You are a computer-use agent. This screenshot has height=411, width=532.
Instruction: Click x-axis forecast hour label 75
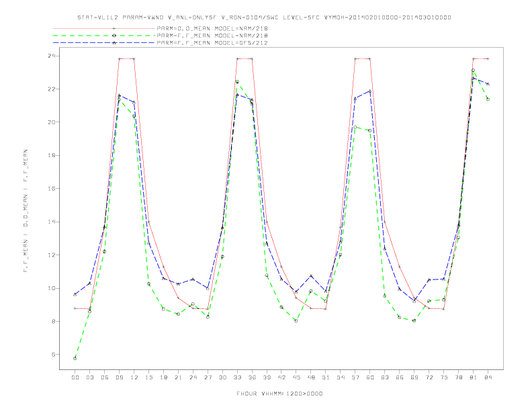click(x=444, y=377)
